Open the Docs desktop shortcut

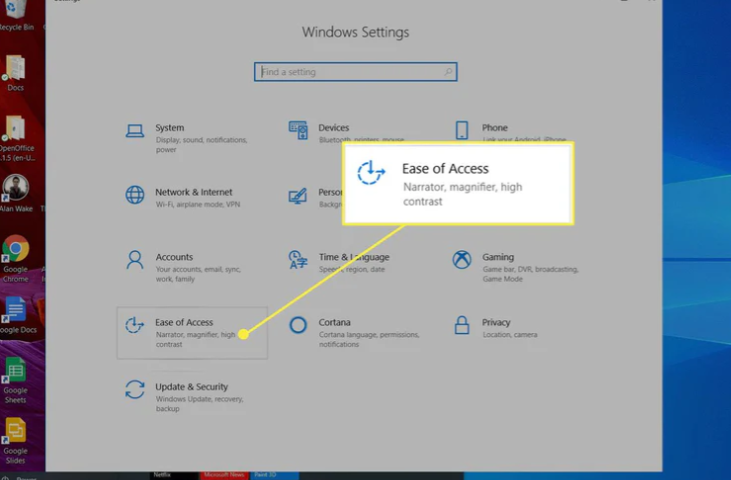pos(15,69)
